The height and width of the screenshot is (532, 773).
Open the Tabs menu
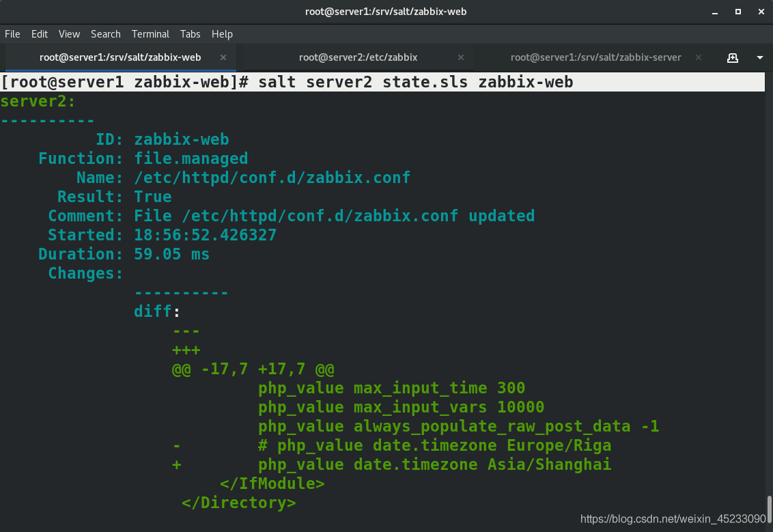point(191,34)
